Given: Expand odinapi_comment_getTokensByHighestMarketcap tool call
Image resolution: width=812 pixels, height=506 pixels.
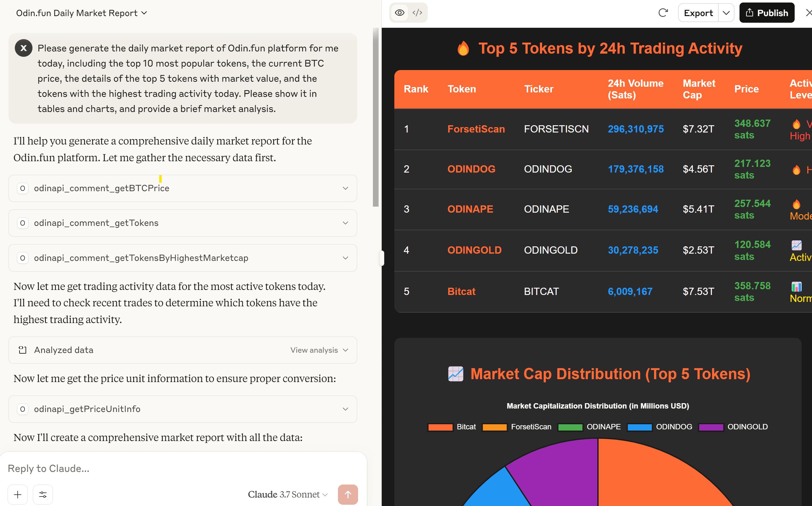Looking at the screenshot, I should [x=183, y=258].
